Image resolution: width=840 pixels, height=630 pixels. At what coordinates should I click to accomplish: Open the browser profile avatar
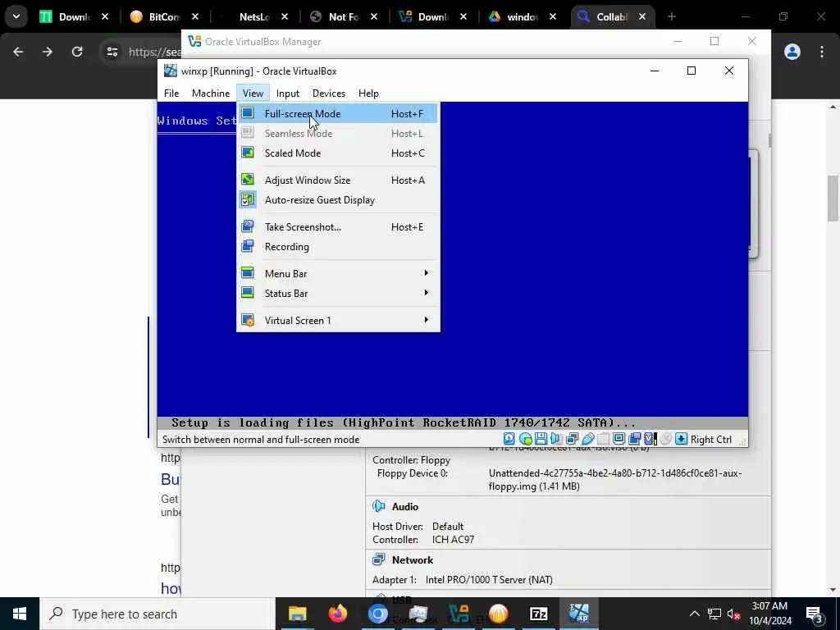792,52
